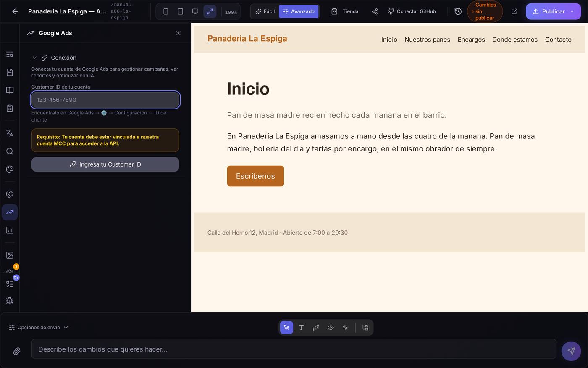
Task: Click the back arrow beside the project name
Action: (x=15, y=11)
